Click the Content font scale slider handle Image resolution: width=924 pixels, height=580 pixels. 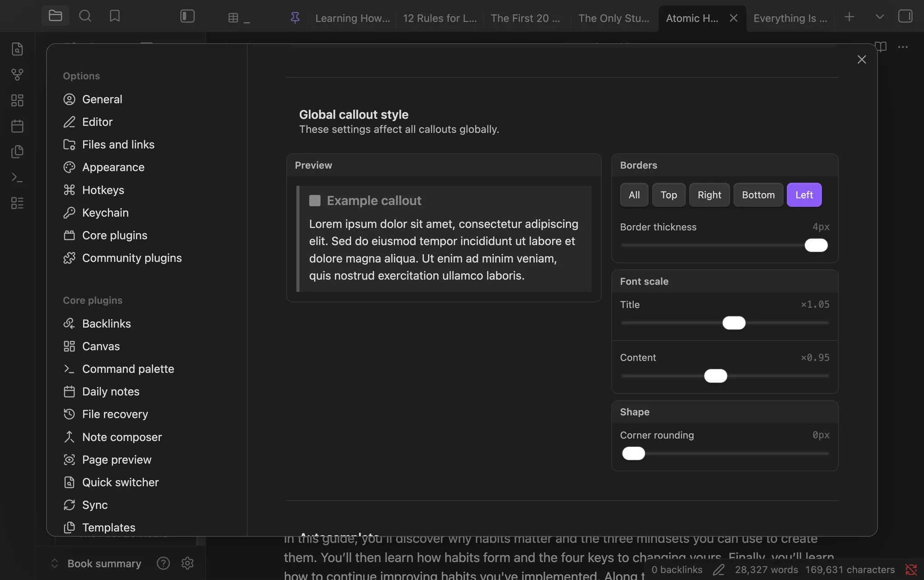coord(716,376)
